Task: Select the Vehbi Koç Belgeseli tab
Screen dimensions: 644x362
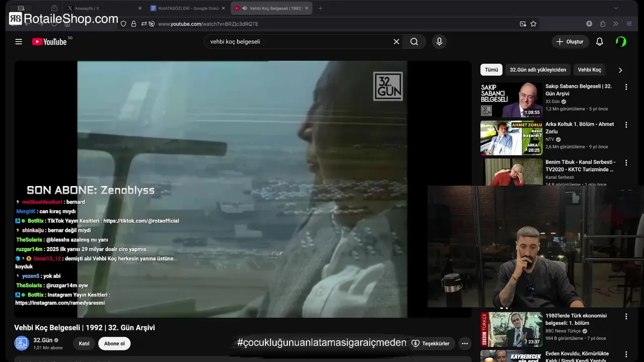Action: (x=272, y=8)
